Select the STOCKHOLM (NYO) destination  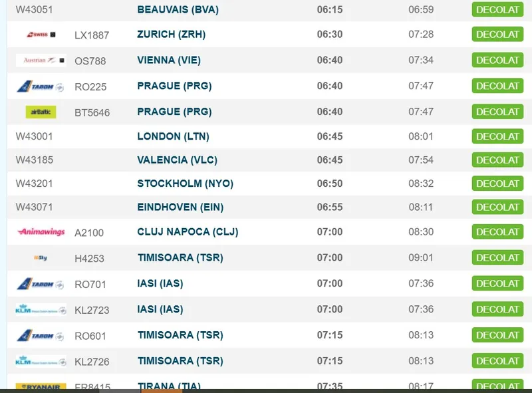tap(185, 184)
